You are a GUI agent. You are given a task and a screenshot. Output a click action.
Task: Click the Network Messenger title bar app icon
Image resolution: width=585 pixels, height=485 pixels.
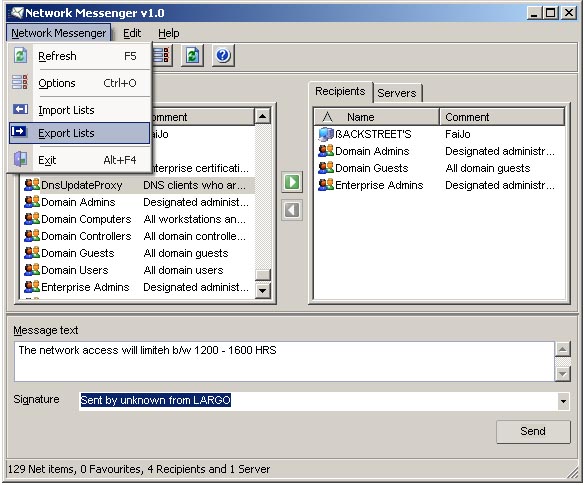click(17, 13)
